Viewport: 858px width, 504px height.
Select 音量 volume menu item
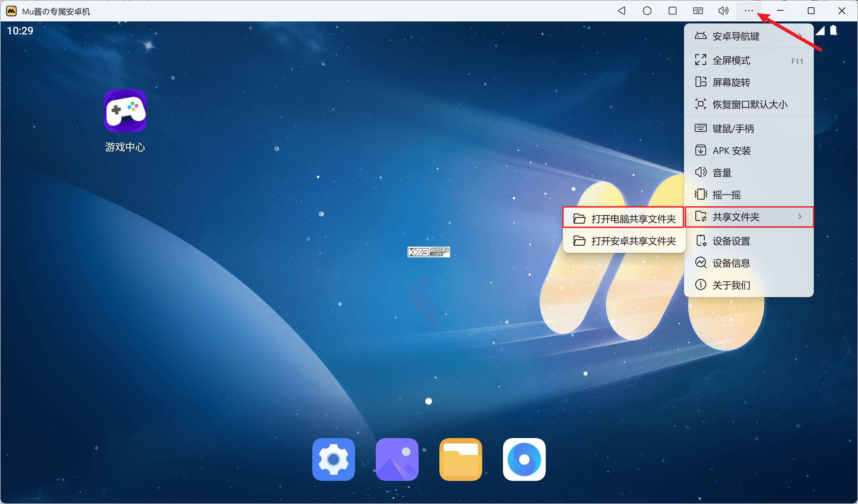tap(749, 172)
